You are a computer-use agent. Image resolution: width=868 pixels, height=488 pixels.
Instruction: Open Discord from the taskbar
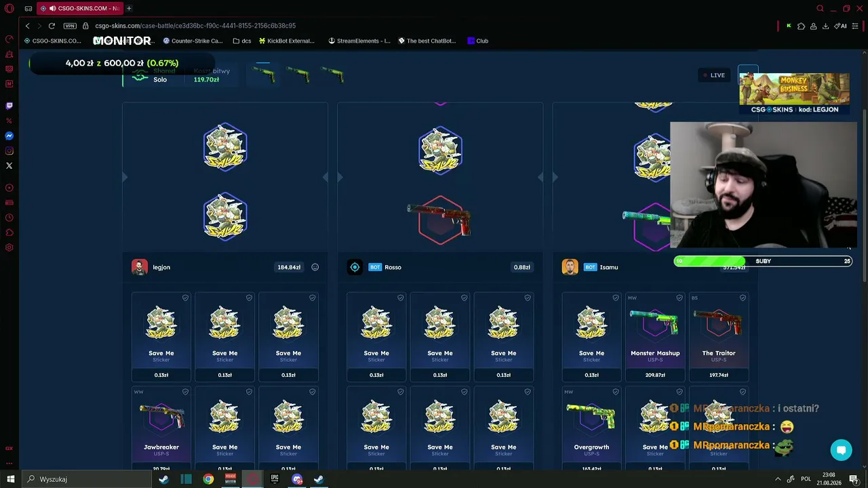pyautogui.click(x=297, y=479)
